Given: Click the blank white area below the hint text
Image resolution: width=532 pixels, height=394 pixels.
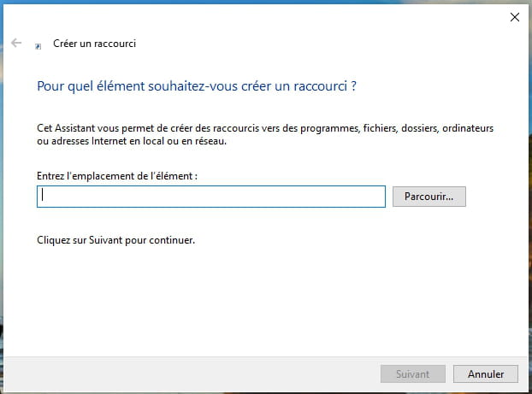Looking at the screenshot, I should point(257,299).
